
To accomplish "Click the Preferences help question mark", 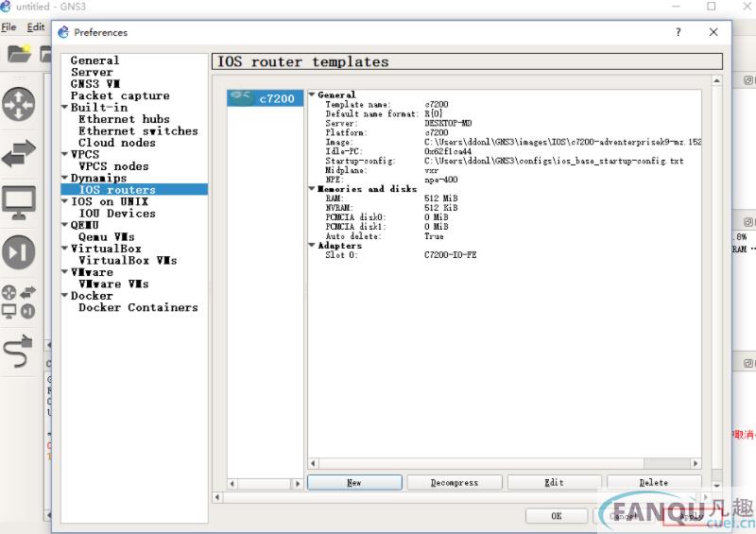I will [x=679, y=32].
